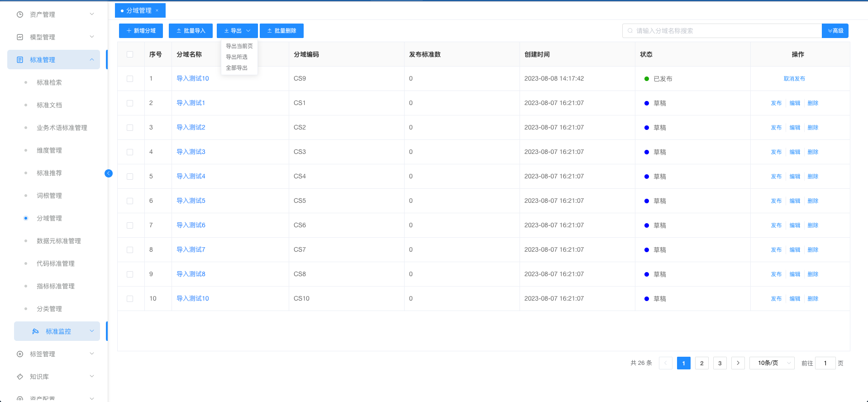Check the row 7 导入测试6 checkbox
This screenshot has width=868, height=402.
coord(130,225)
